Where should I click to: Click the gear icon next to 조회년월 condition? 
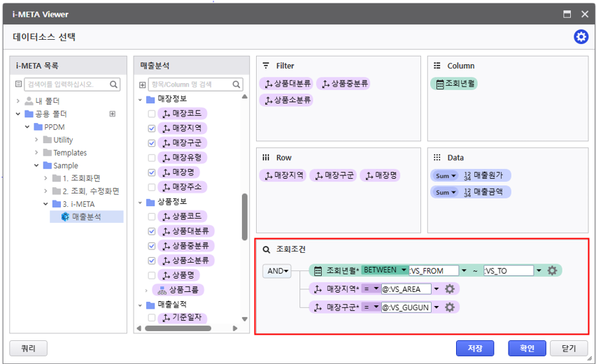pyautogui.click(x=552, y=271)
